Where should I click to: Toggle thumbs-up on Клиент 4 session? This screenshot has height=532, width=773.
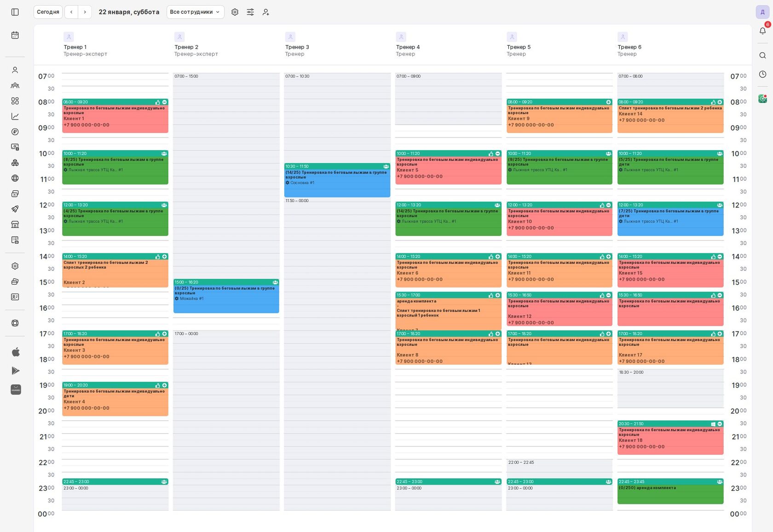point(158,385)
